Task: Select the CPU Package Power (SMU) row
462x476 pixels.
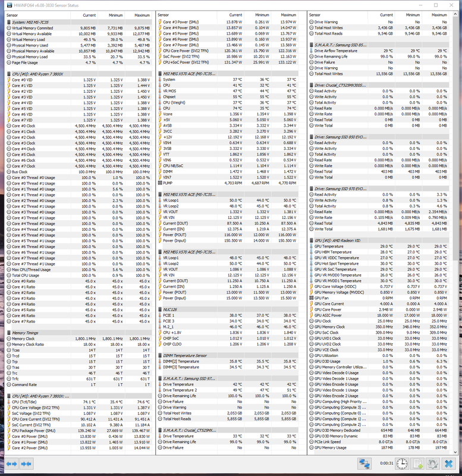Action: click(79, 431)
